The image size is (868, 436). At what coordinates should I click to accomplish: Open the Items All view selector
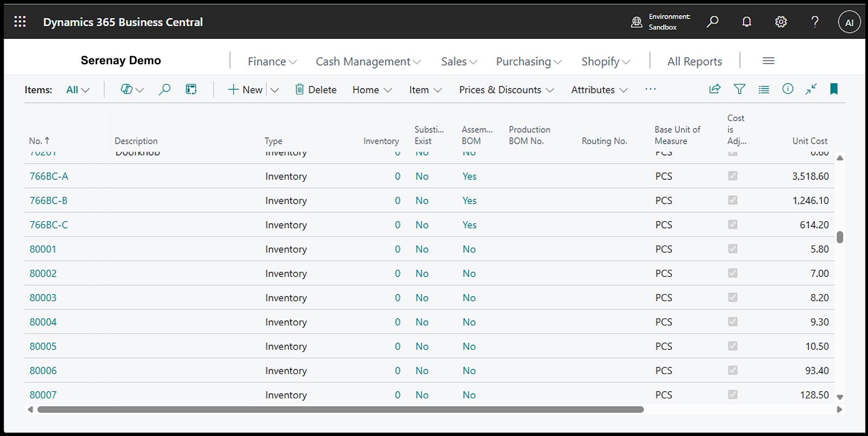point(78,90)
